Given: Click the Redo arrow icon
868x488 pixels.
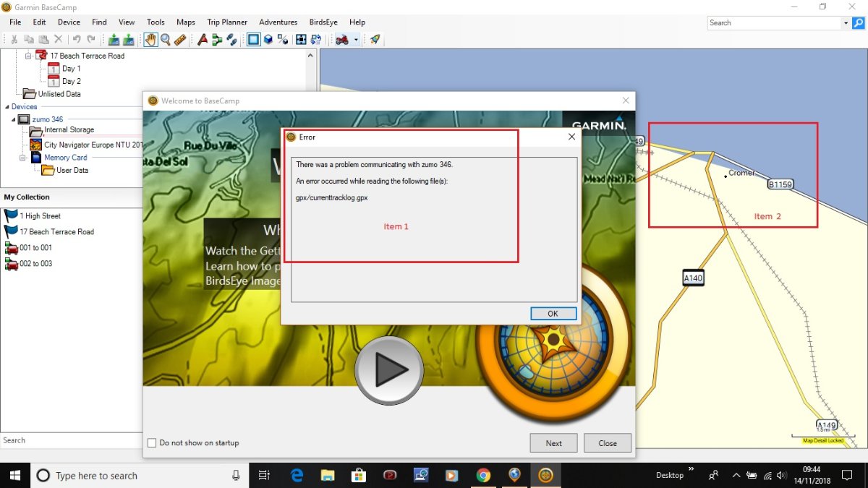Looking at the screenshot, I should click(91, 40).
